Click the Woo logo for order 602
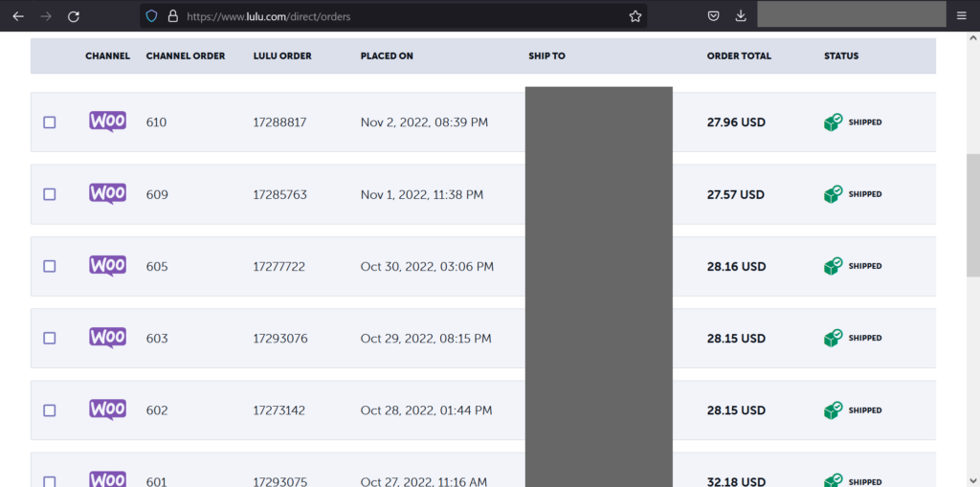The image size is (980, 487). tap(107, 410)
